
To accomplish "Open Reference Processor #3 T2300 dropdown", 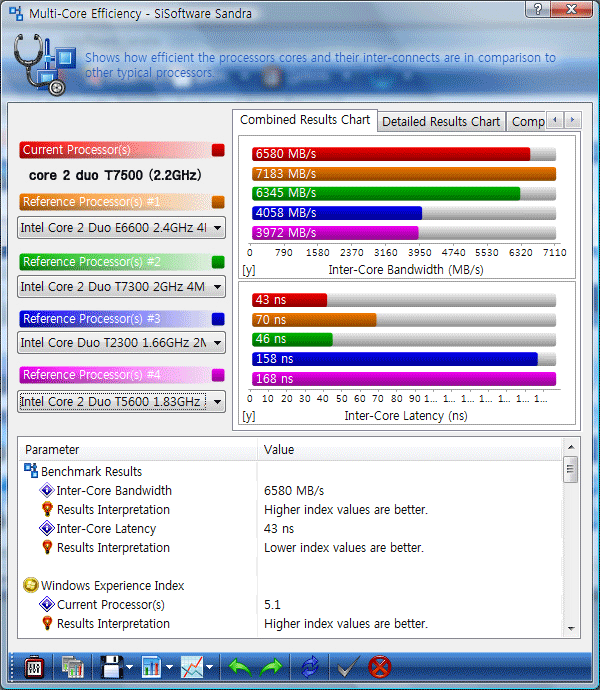I will (121, 343).
